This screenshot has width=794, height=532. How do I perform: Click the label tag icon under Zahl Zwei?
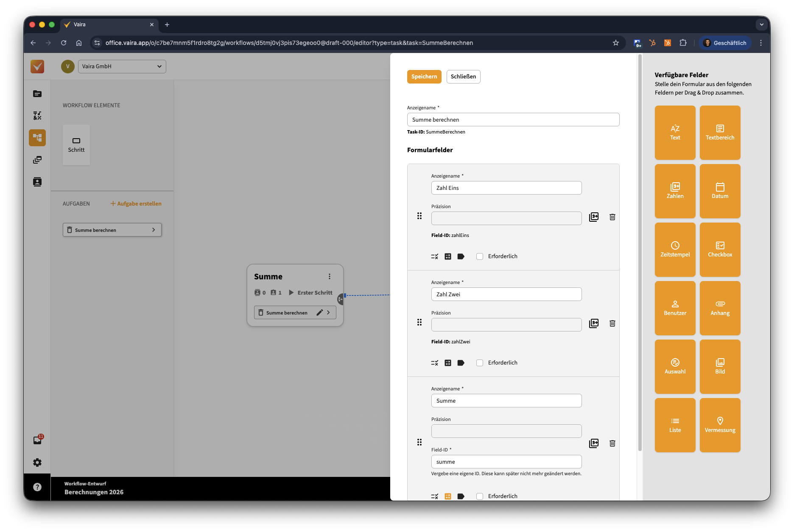[x=461, y=363]
